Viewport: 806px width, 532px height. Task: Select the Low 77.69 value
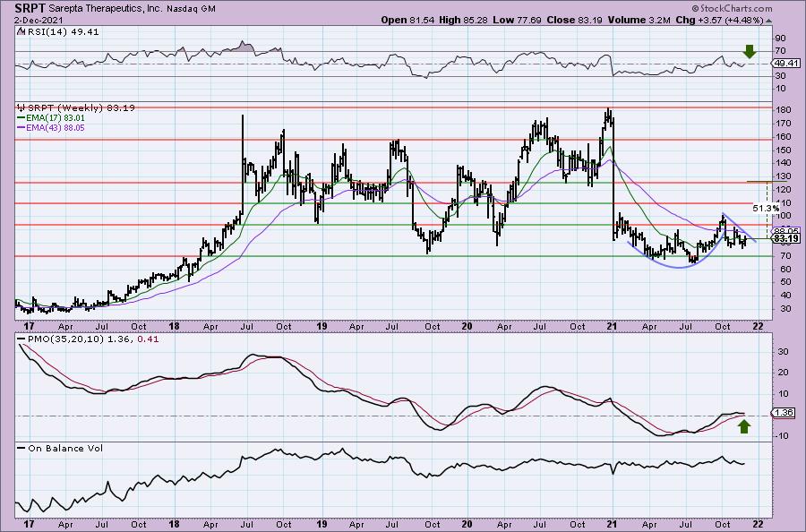coord(516,20)
